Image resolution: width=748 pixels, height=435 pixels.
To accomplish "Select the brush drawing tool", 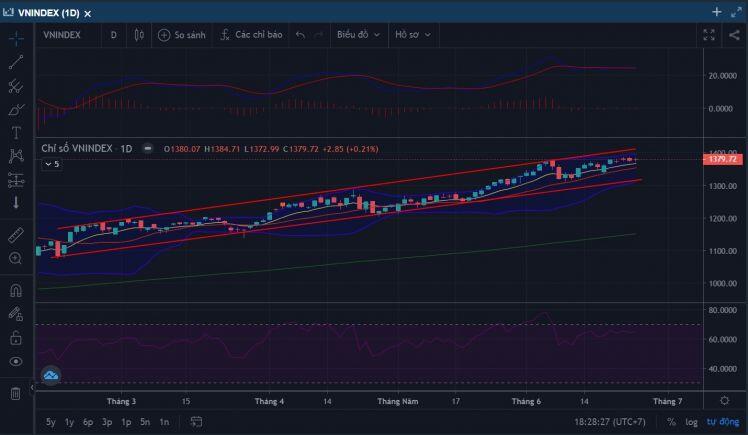I will coord(16,109).
